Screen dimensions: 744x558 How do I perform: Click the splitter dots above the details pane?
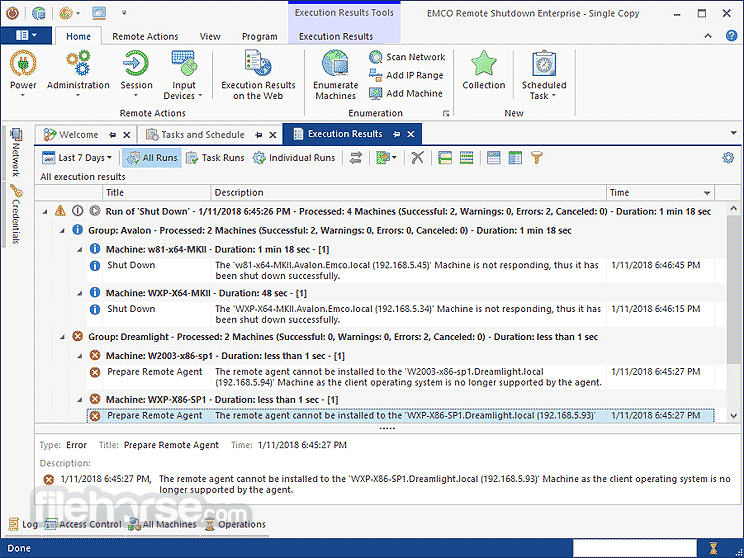click(387, 428)
